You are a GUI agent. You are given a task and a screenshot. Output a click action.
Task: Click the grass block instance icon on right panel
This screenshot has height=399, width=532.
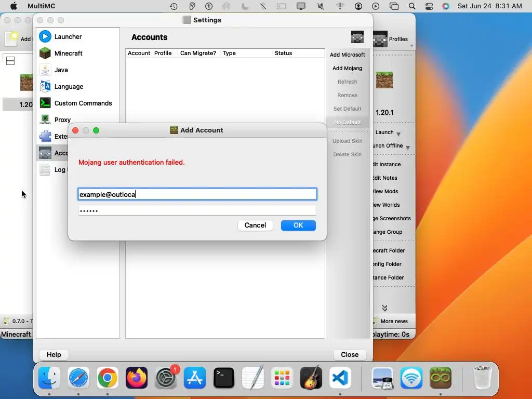pos(384,80)
